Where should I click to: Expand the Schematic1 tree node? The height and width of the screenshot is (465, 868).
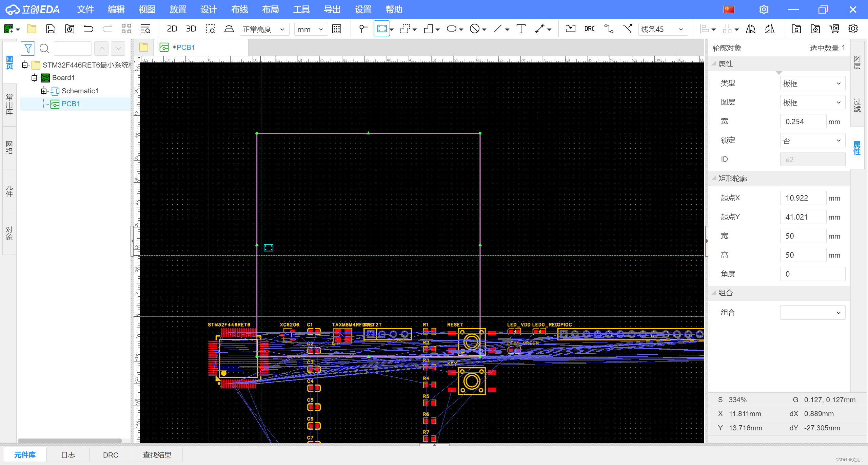pos(44,91)
